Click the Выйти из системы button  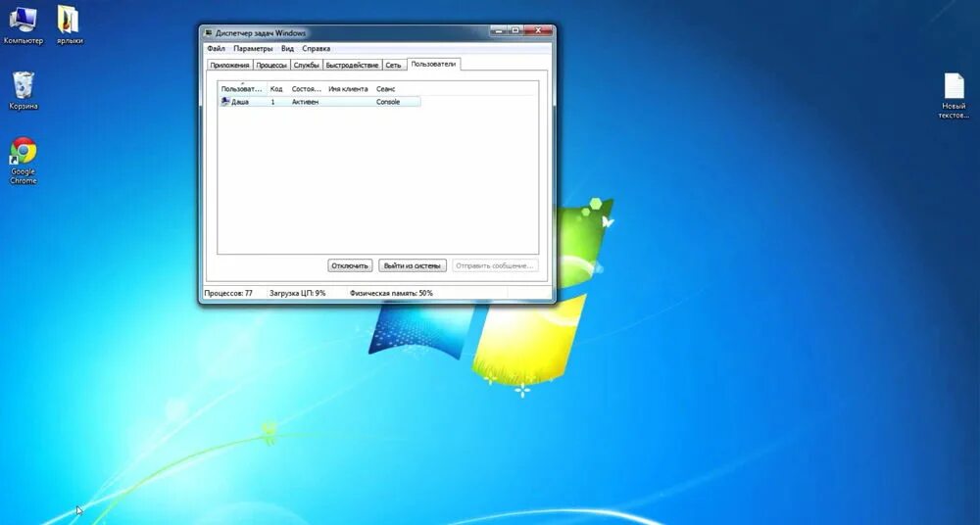(413, 265)
